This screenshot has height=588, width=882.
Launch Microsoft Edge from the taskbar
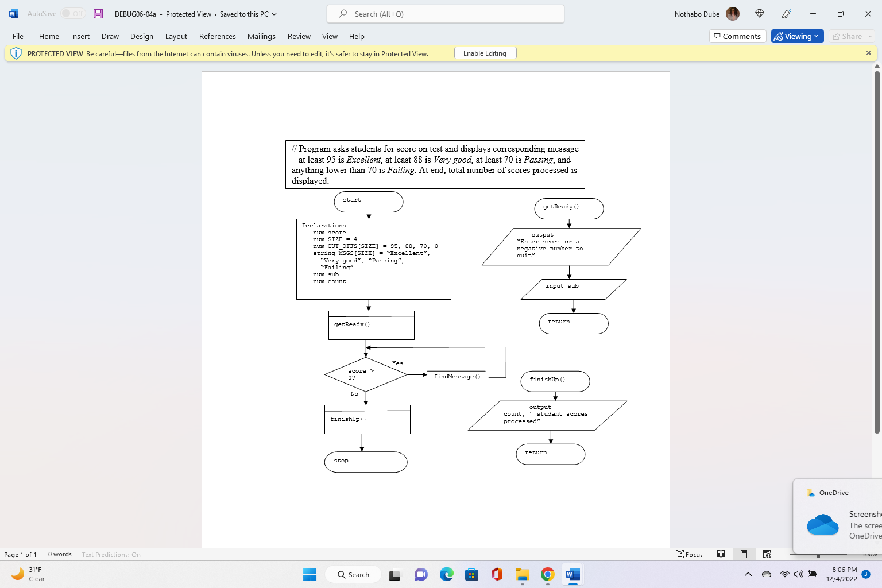click(x=446, y=574)
